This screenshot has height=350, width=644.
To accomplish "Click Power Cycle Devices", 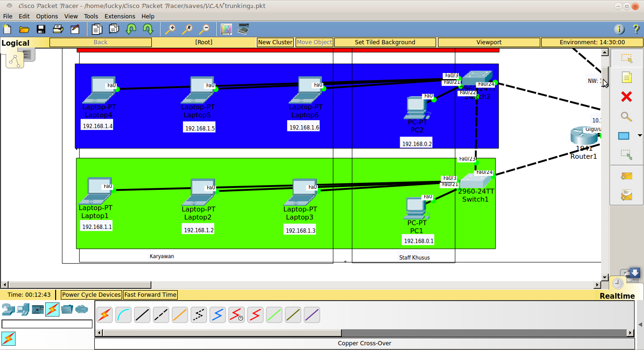I will tap(91, 294).
